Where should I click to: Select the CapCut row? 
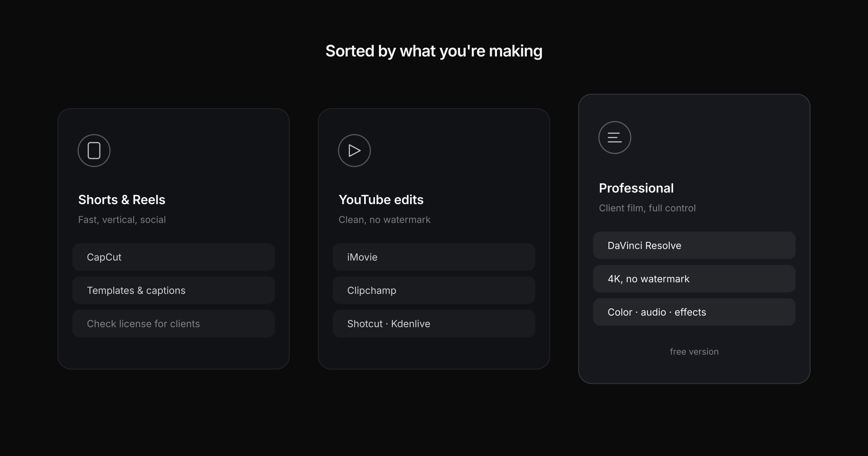click(x=174, y=257)
